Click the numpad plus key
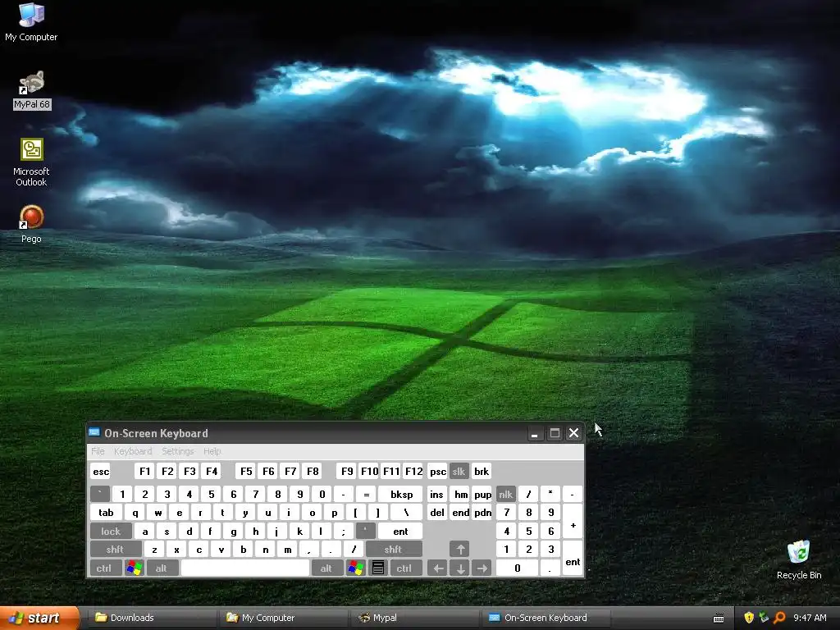Screen dimensions: 840x630 pyautogui.click(x=572, y=521)
